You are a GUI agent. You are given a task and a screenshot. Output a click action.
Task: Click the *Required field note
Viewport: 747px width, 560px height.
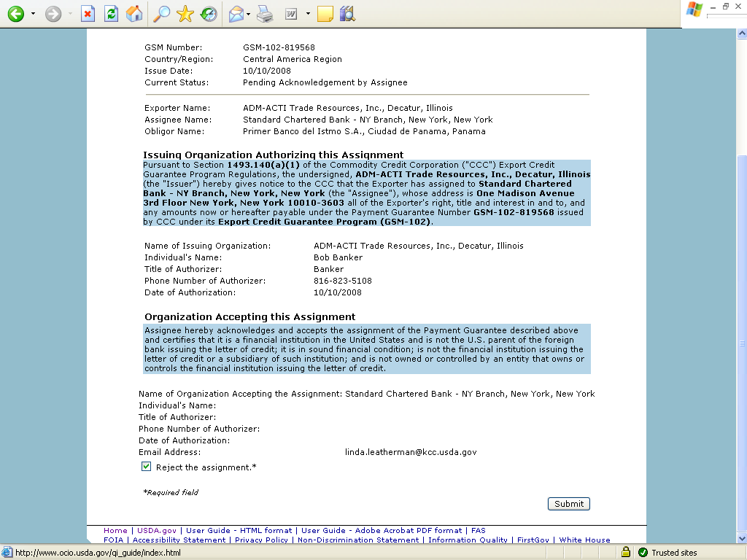171,492
